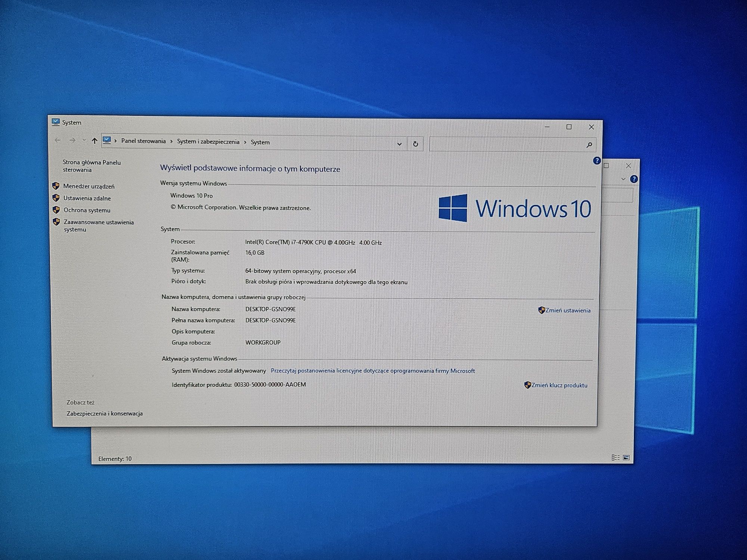This screenshot has height=560, width=747.
Task: Navigate to System i zabezpieczenia breadcrumb
Action: pos(208,142)
